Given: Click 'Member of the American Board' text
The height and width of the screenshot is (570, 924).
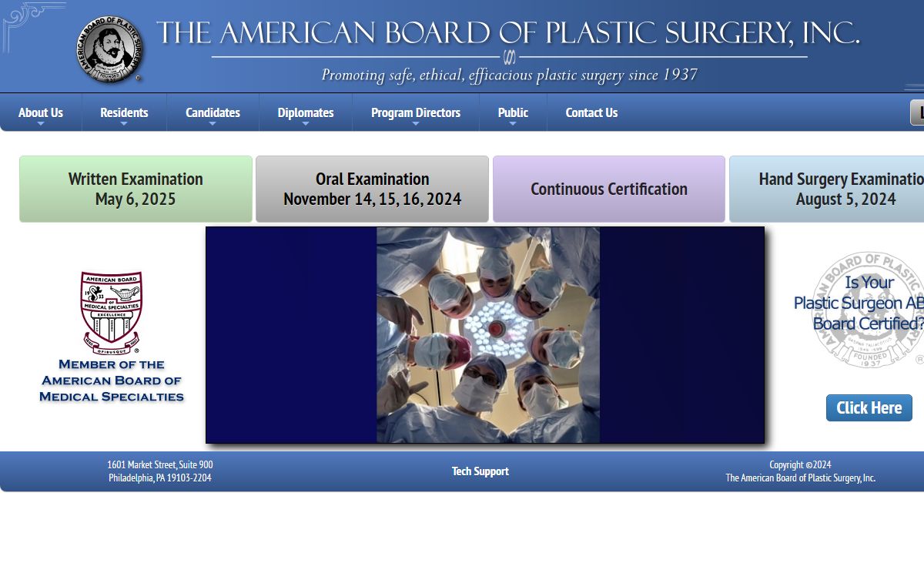Looking at the screenshot, I should point(112,381).
